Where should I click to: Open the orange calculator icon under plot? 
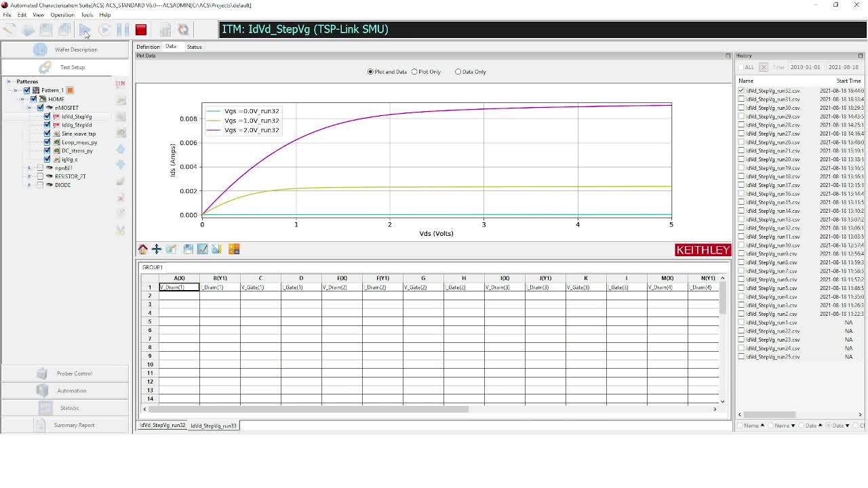(234, 249)
